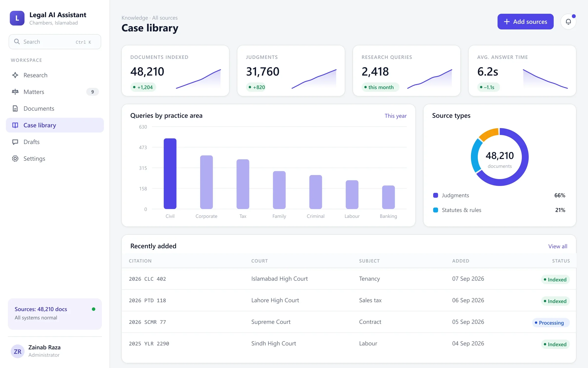588x368 pixels.
Task: Open Documents from the sidebar
Action: point(55,108)
